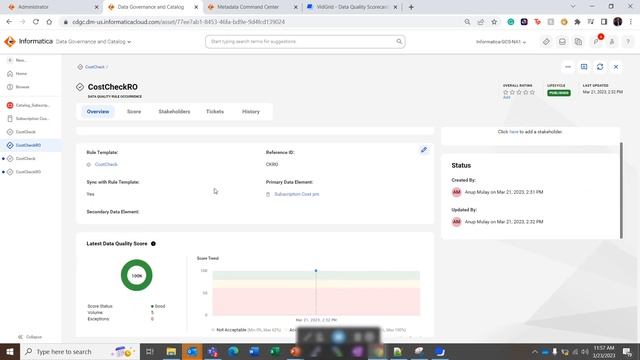Click the add comment panel icon
640x360 pixels.
(584, 67)
